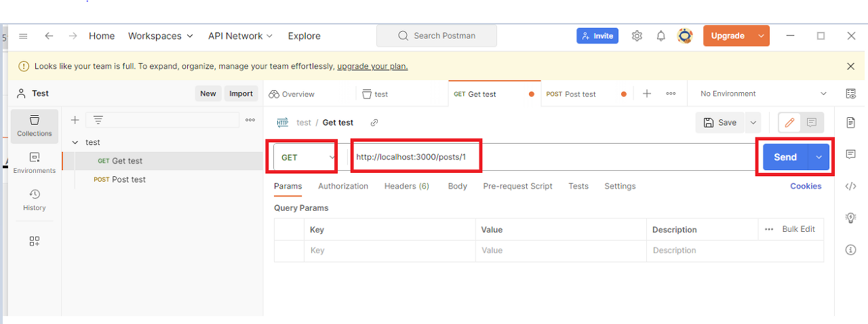868x324 pixels.
Task: Open the Collections sidebar panel
Action: [x=35, y=125]
